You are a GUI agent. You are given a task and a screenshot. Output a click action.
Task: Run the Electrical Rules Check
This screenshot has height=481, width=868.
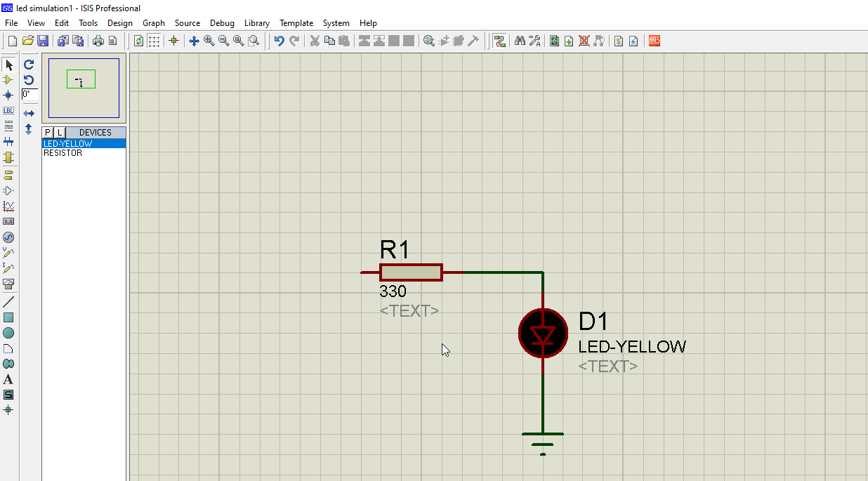633,41
